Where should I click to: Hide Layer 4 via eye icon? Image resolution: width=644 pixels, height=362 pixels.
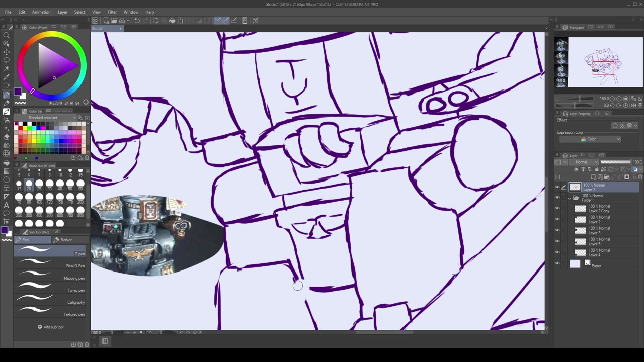point(557,252)
